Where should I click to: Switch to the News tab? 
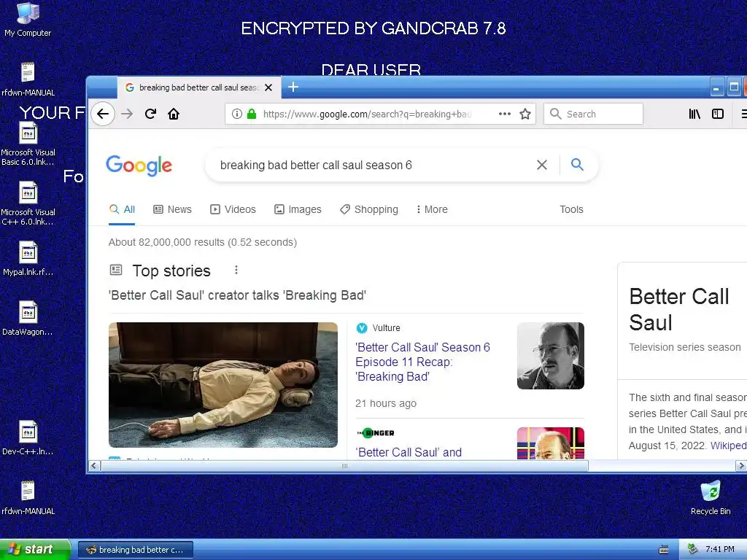(x=172, y=209)
